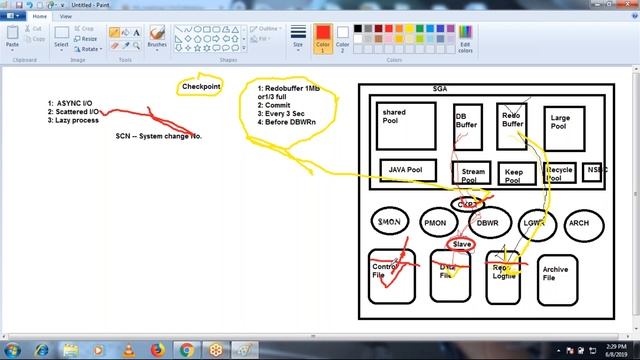The image size is (640, 360).
Task: Click the Undo arrow in the title bar
Action: point(29,5)
